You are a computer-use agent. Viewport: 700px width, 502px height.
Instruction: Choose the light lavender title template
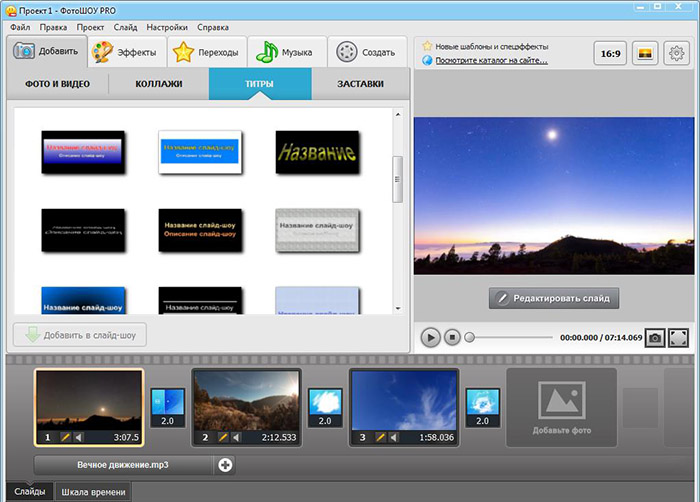point(317,301)
